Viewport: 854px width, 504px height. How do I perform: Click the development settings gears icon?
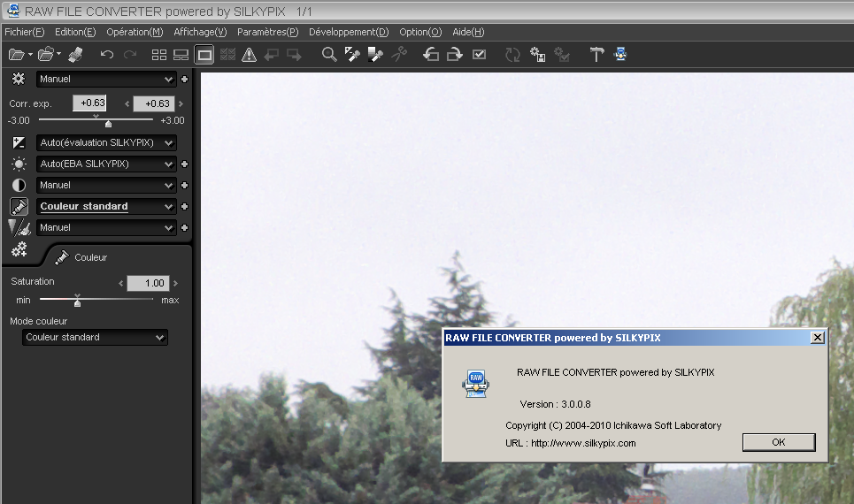[19, 249]
